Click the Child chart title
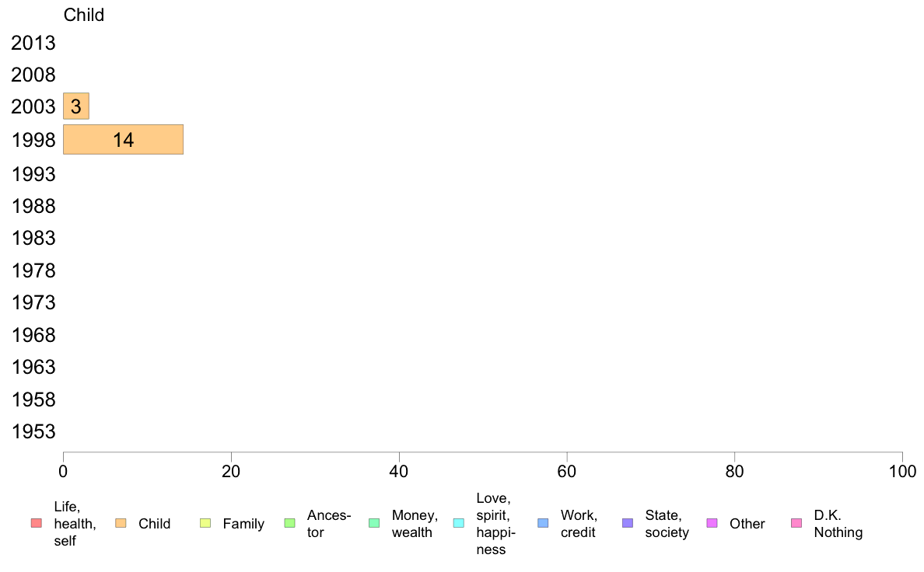This screenshot has width=924, height=572. 84,15
